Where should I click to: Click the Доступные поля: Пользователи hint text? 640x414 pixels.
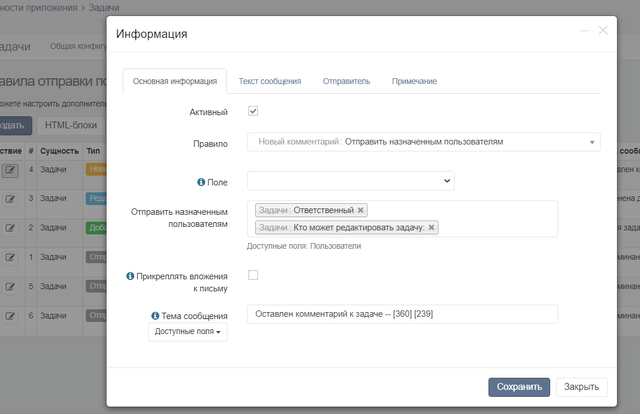tap(304, 246)
